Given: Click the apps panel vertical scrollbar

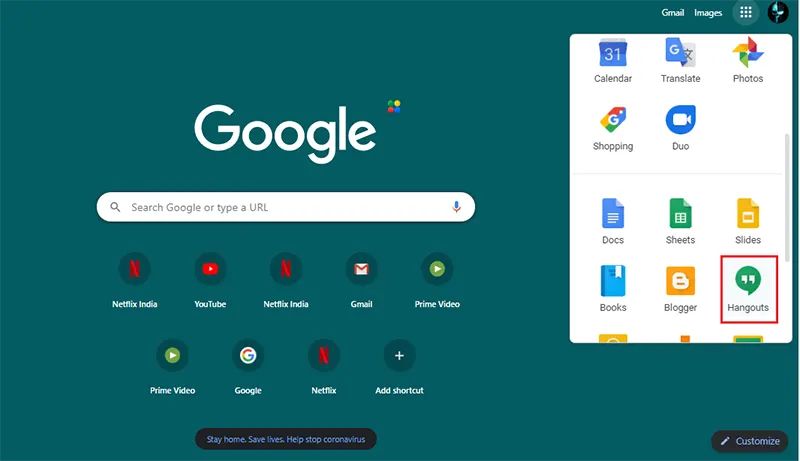Looking at the screenshot, I should point(788,196).
